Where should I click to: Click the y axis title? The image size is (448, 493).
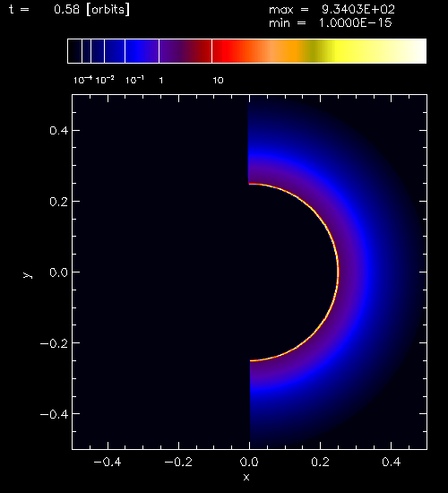(28, 275)
